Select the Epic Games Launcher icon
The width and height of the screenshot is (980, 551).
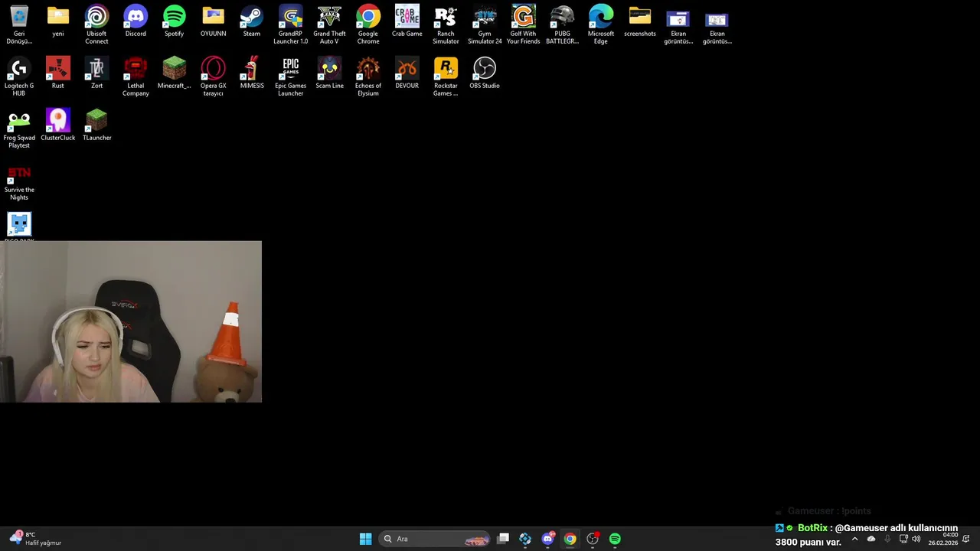[x=290, y=77]
